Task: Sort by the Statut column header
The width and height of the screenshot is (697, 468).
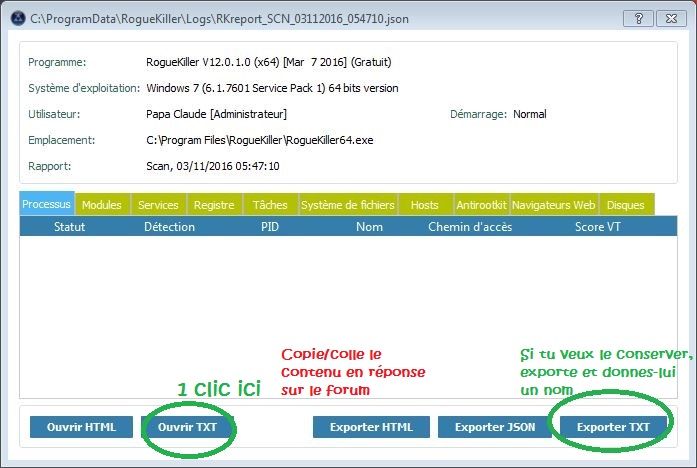Action: pos(69,227)
